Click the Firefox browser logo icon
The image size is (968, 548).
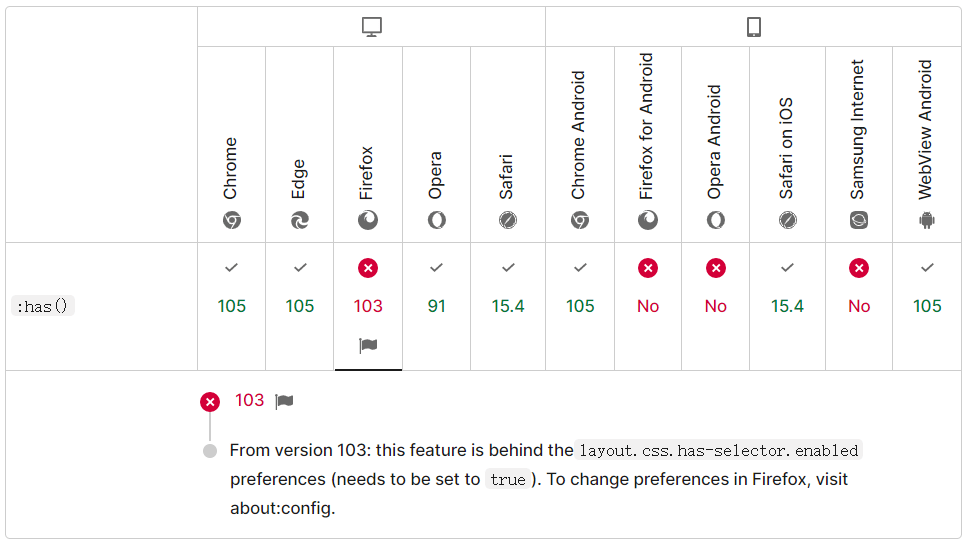pos(368,220)
